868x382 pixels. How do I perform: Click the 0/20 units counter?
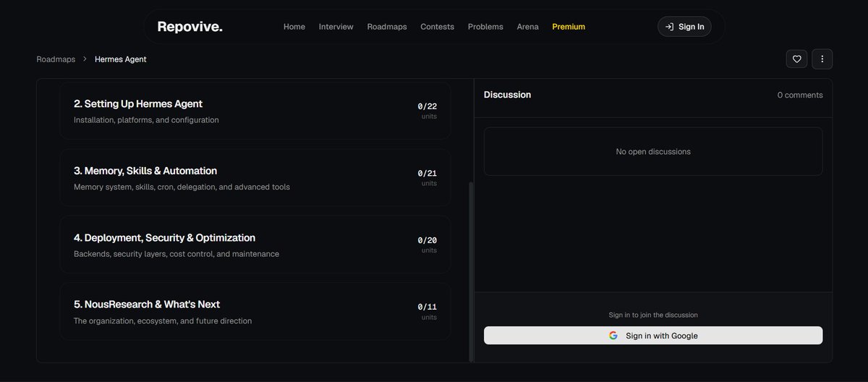point(427,245)
